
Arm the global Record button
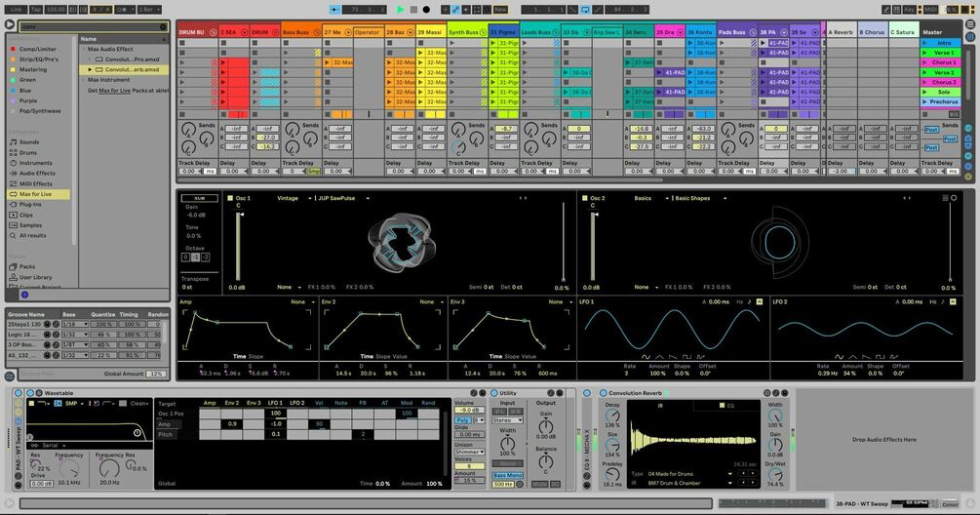pos(426,10)
